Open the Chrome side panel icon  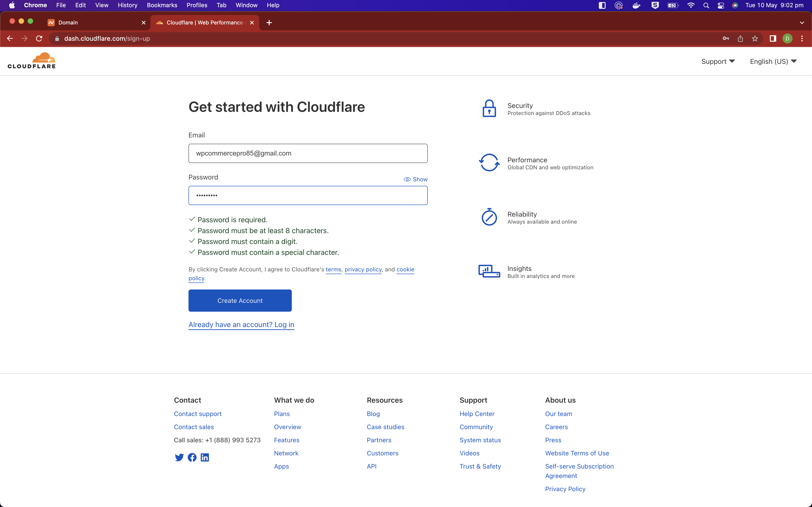pyautogui.click(x=773, y=38)
